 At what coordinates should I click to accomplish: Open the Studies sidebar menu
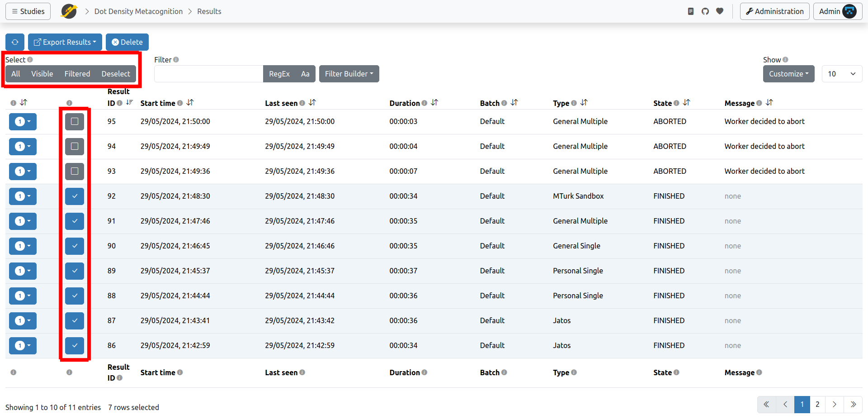28,11
